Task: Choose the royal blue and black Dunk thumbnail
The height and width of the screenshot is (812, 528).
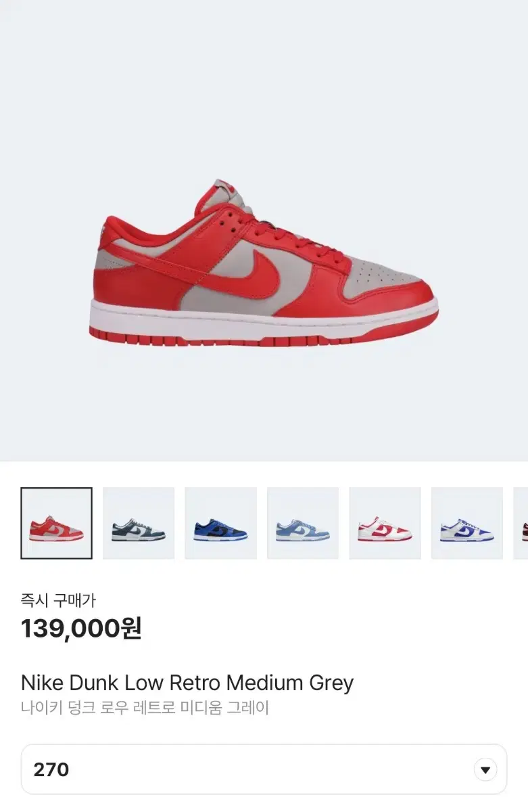Action: (x=221, y=523)
